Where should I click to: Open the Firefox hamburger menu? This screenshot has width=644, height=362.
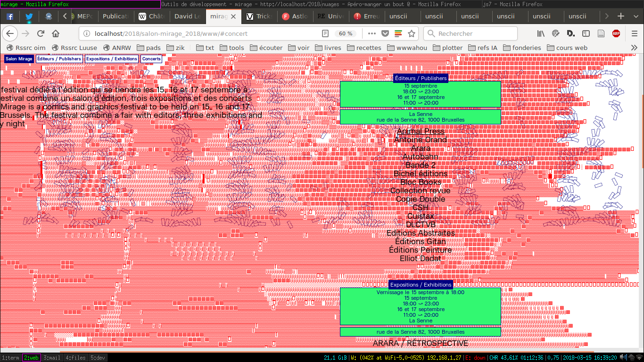pos(635,33)
